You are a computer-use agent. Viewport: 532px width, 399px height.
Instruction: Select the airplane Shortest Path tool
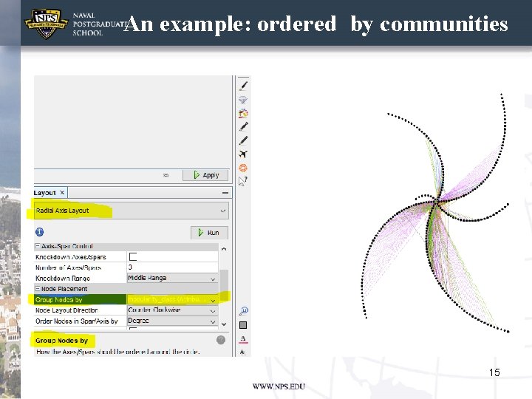pyautogui.click(x=243, y=154)
